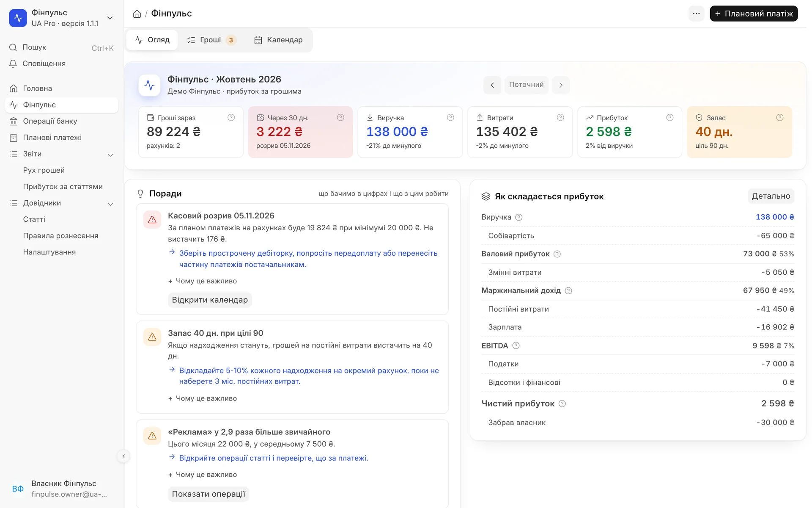Collapse the Довідники sidebar section
812x508 pixels.
tap(110, 204)
